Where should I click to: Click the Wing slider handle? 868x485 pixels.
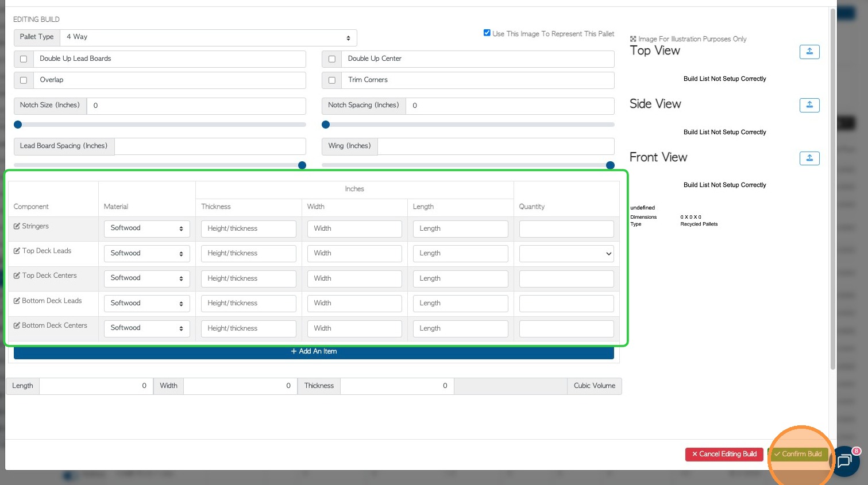click(x=610, y=165)
